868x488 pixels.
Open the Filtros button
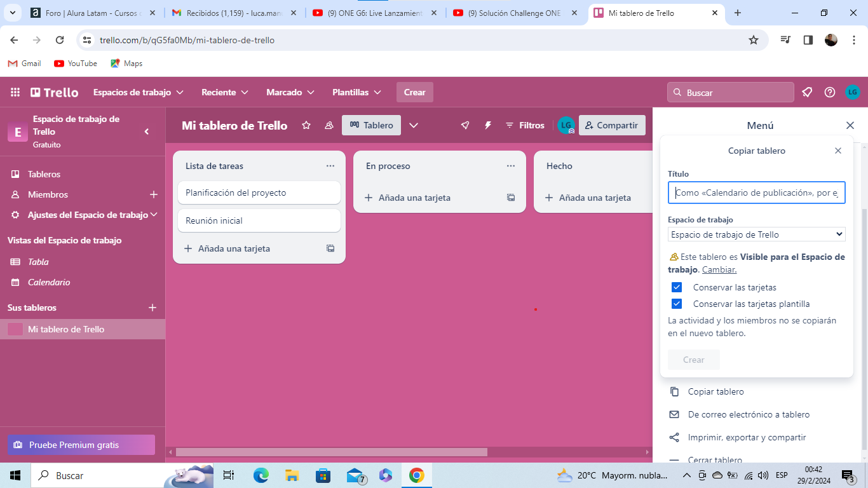click(x=525, y=125)
